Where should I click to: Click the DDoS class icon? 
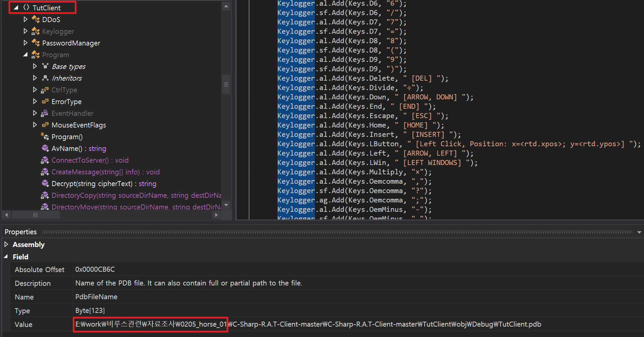35,19
